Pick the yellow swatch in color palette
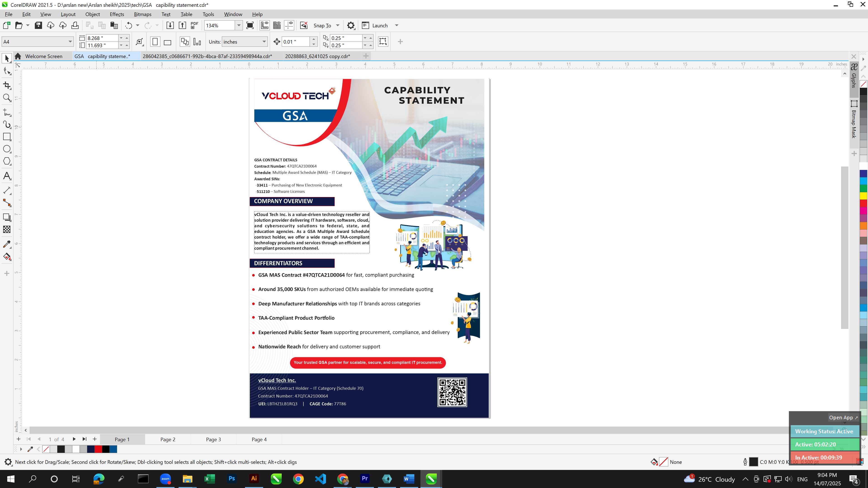The image size is (868, 488). 863,196
